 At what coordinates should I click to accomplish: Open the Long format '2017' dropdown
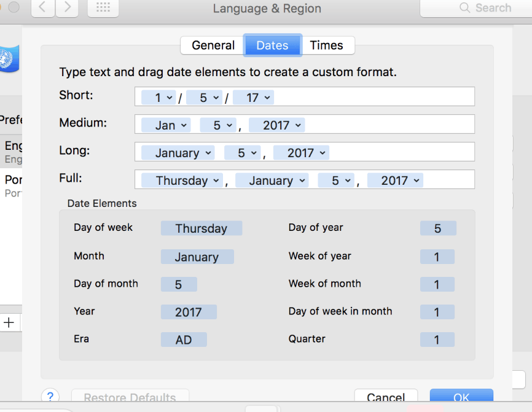click(x=301, y=153)
